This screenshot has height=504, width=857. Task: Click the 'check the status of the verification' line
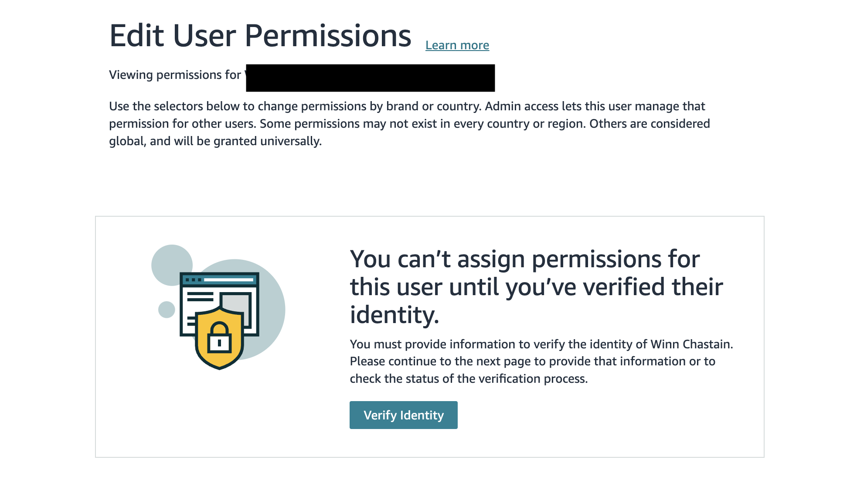click(469, 379)
